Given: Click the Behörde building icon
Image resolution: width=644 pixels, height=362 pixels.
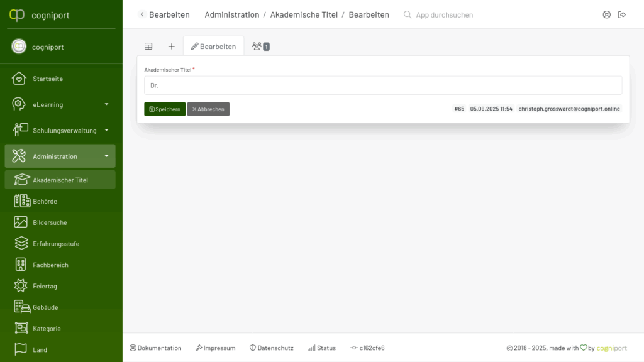Looking at the screenshot, I should coord(22,200).
